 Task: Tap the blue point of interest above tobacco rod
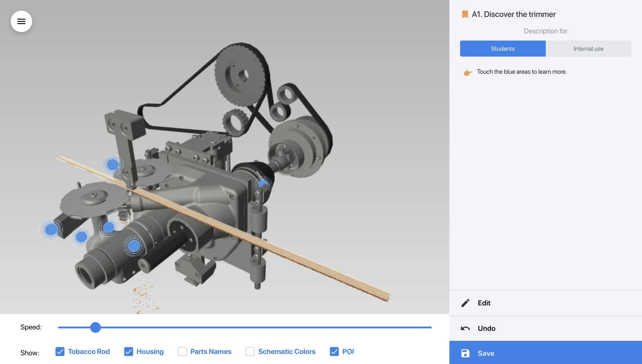[113, 165]
